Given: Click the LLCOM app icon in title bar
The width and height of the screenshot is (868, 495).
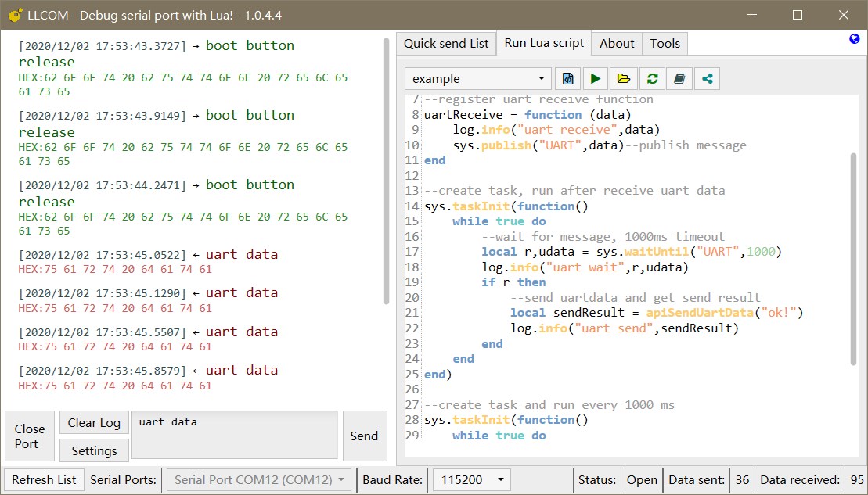Looking at the screenshot, I should (x=14, y=15).
